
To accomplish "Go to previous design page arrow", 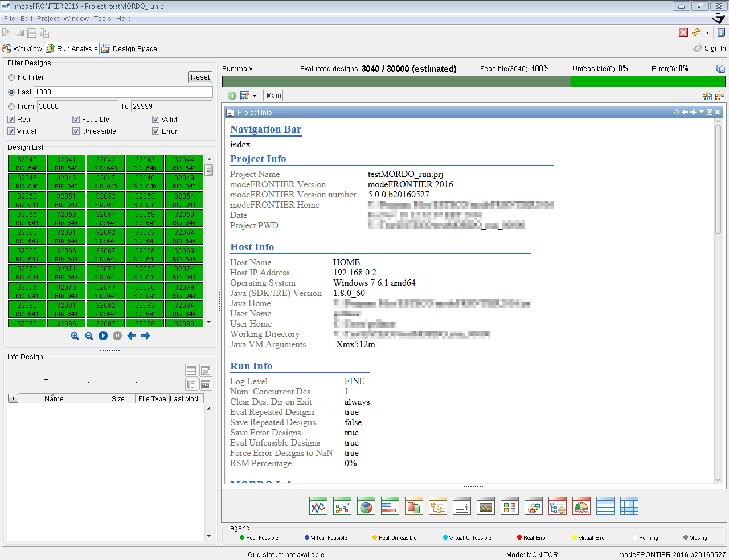I will pyautogui.click(x=132, y=336).
